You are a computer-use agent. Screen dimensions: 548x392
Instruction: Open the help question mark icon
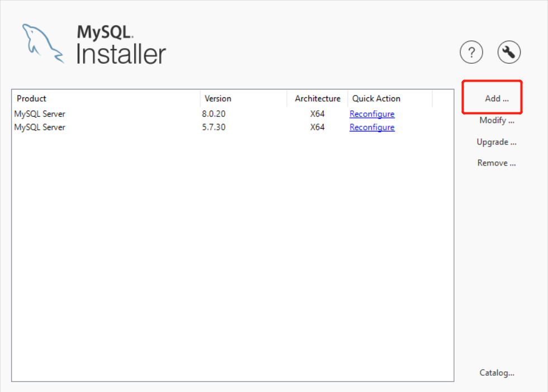pos(471,53)
